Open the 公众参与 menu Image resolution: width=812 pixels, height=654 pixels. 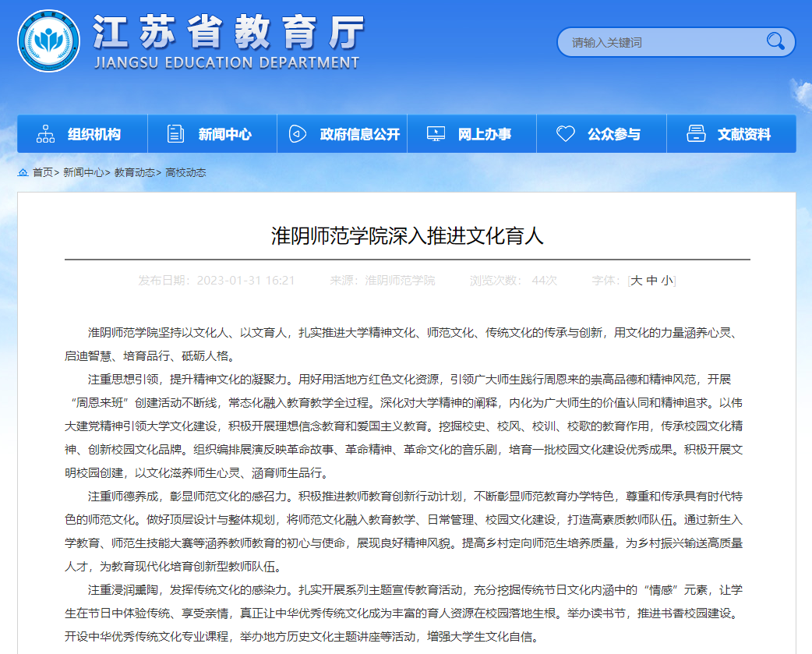coord(602,134)
